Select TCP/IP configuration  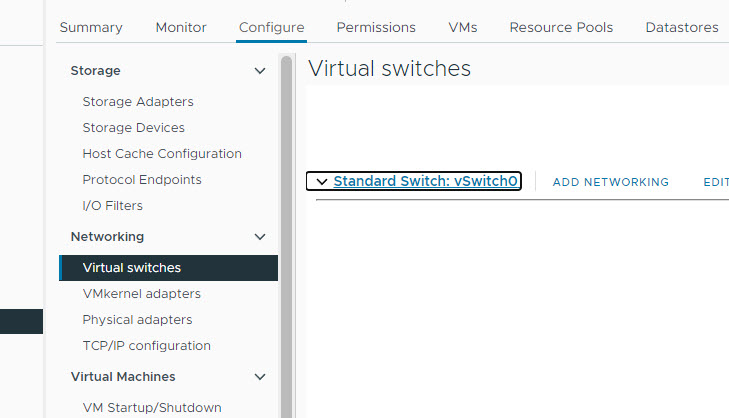[146, 346]
